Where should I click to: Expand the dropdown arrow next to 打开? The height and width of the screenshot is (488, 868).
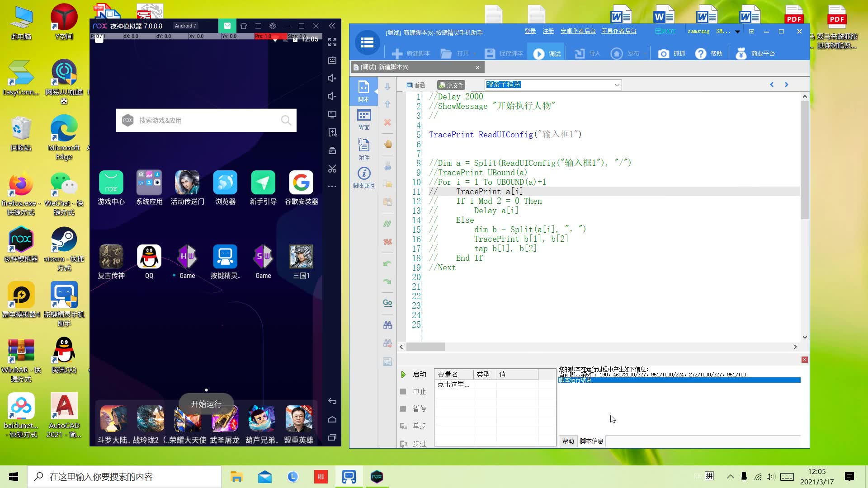475,54
